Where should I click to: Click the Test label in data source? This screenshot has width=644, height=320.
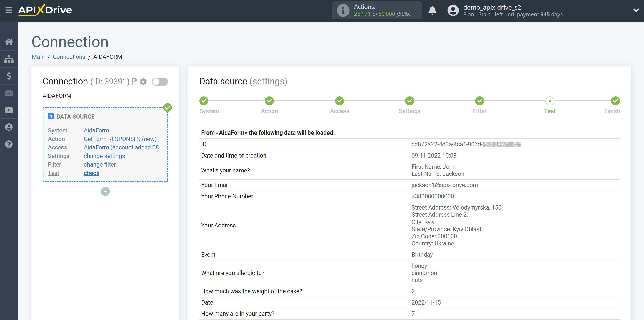coord(54,173)
